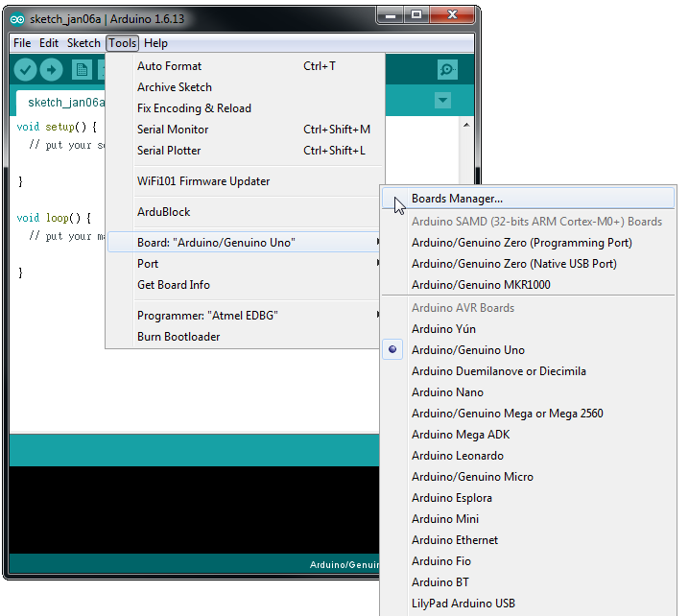Open the Sketch menu
689x616 pixels.
[x=83, y=43]
